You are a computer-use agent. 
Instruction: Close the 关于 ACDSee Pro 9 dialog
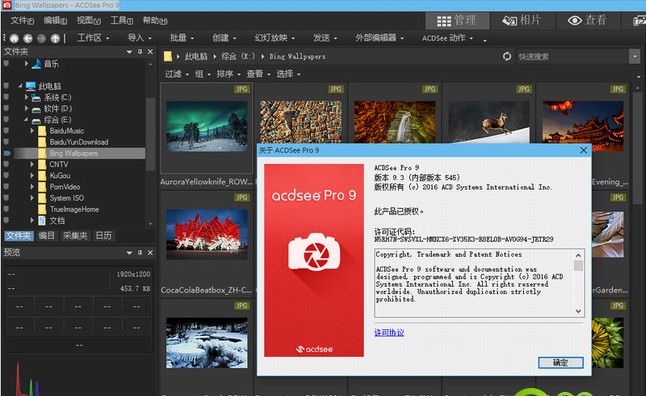click(x=583, y=150)
